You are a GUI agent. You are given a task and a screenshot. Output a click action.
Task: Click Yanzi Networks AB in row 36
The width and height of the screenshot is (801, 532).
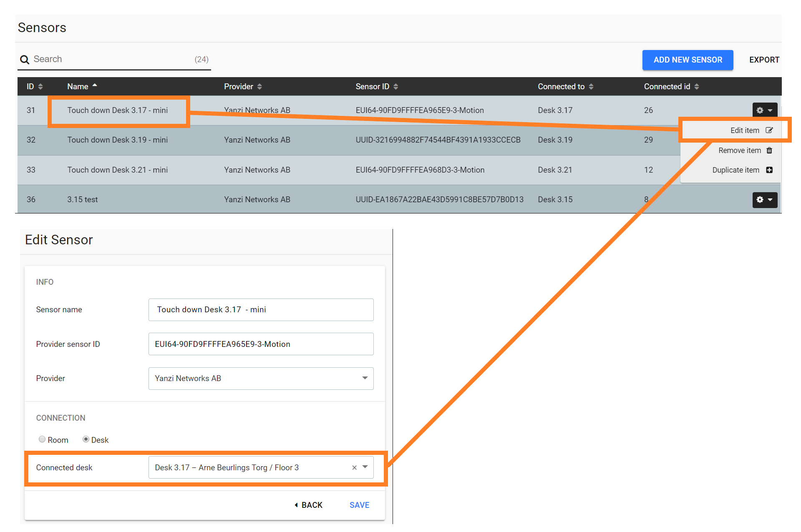(x=257, y=199)
